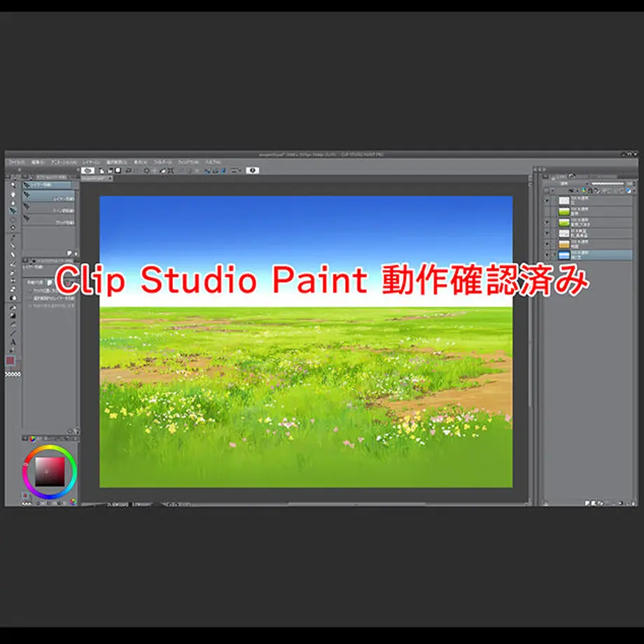Toggle Snap to Ruler icon in command bar
644x644 pixels.
pyautogui.click(x=207, y=170)
